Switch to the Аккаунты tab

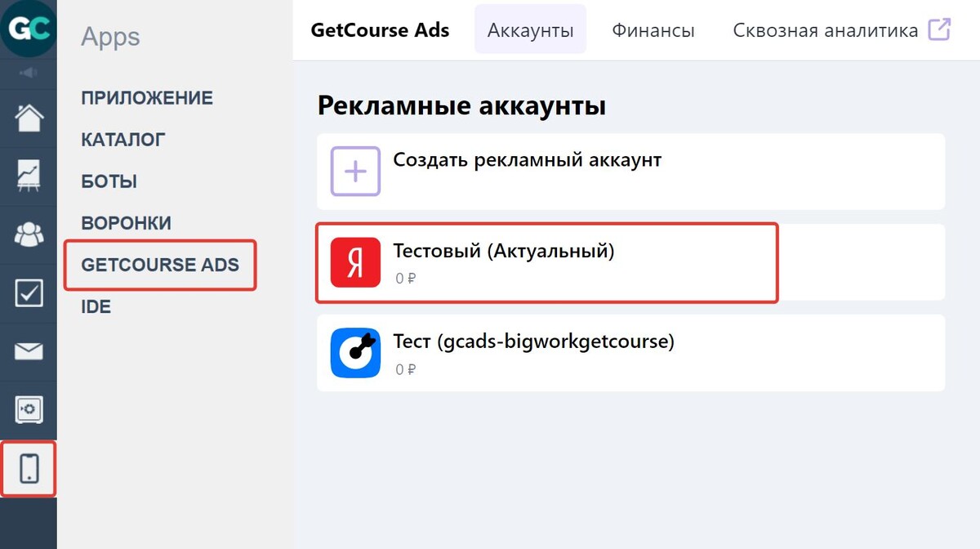[x=530, y=30]
